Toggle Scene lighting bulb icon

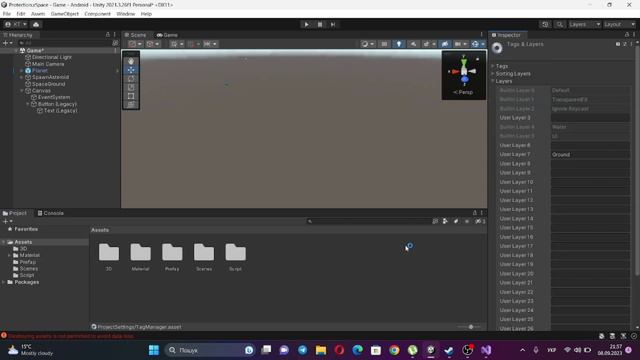tap(399, 44)
